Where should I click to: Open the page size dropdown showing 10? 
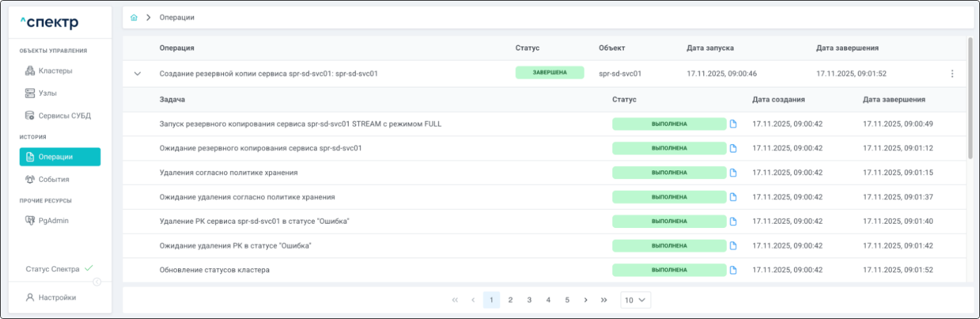635,300
